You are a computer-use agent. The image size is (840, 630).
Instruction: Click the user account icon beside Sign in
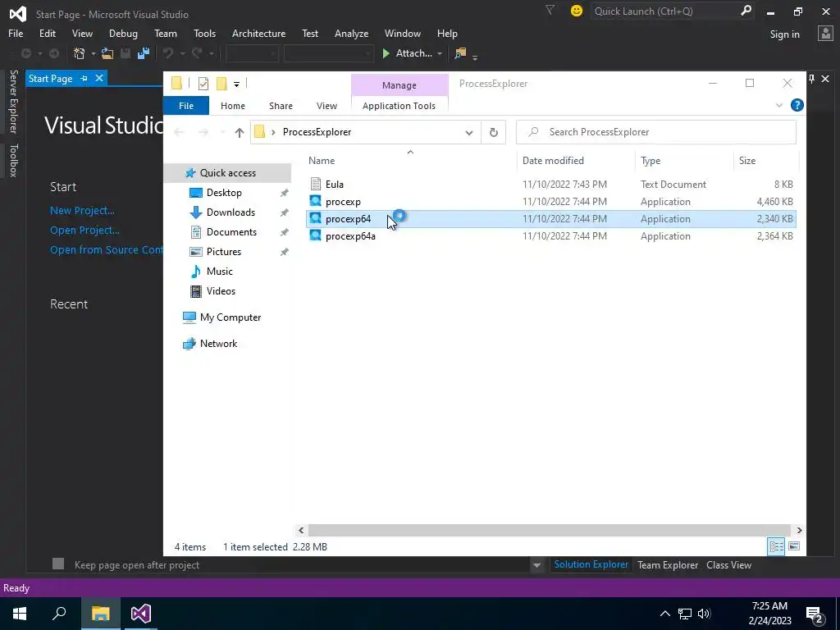[825, 34]
